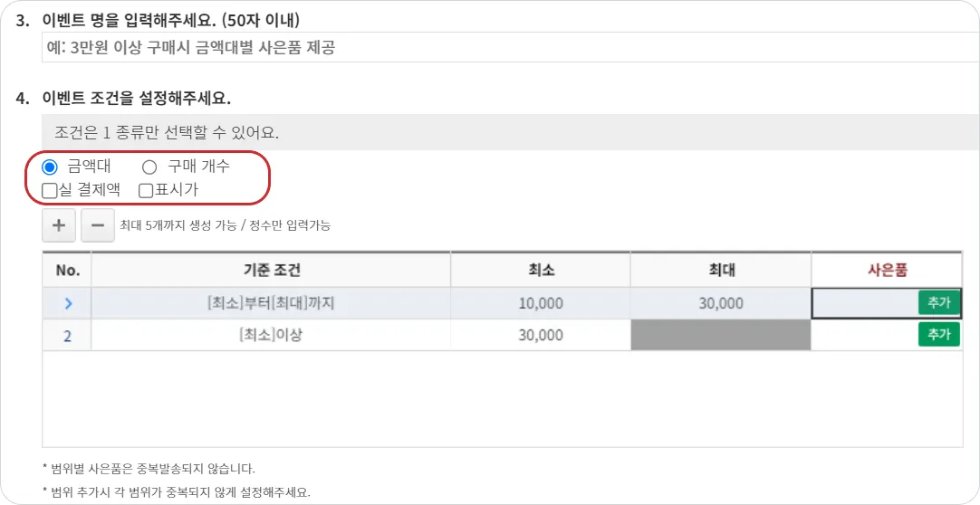The image size is (980, 505).
Task: Click the 최대 column header
Action: (721, 269)
